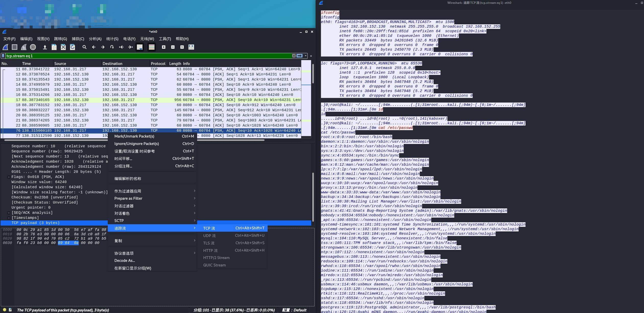This screenshot has width=644, height=313.
Task: Click the TCP flow follow icon
Action: click(x=209, y=227)
